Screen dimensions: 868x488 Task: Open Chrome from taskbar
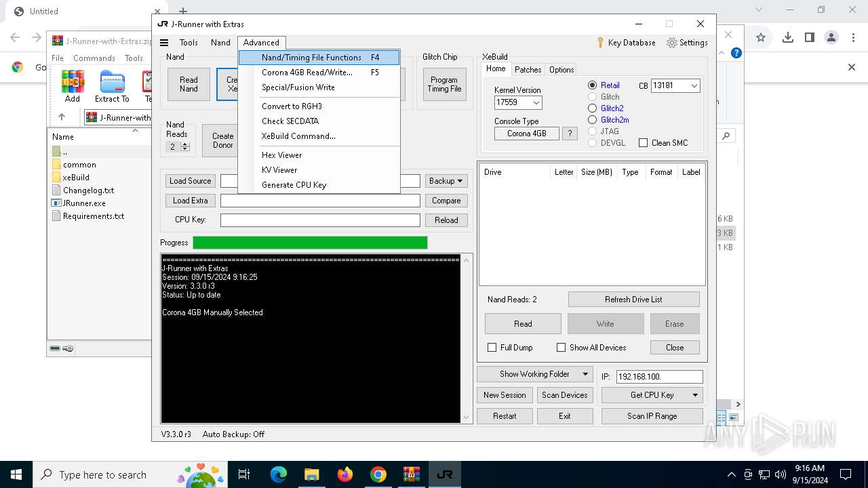click(378, 474)
